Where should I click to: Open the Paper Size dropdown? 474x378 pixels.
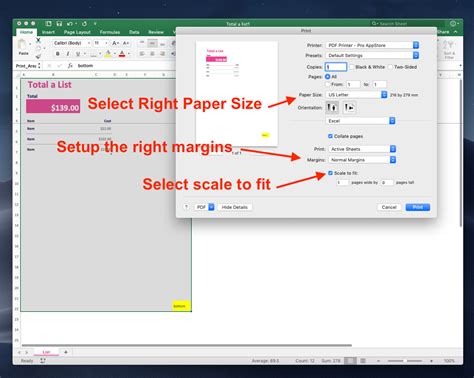[356, 95]
